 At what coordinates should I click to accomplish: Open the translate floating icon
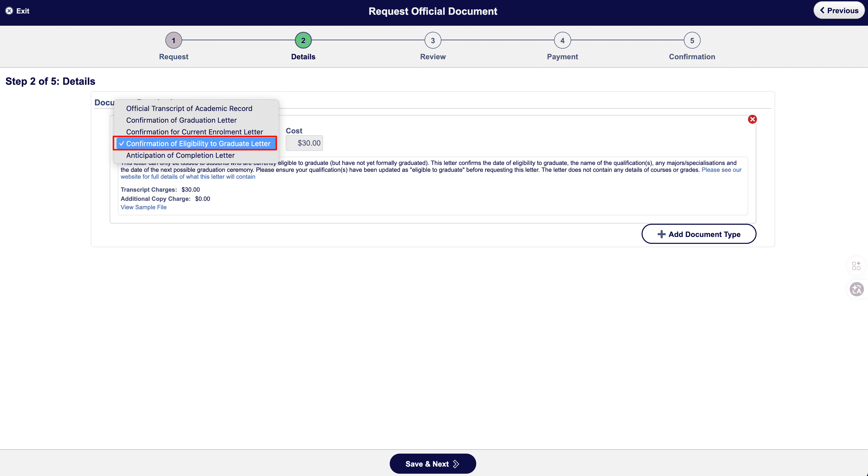[x=856, y=289]
